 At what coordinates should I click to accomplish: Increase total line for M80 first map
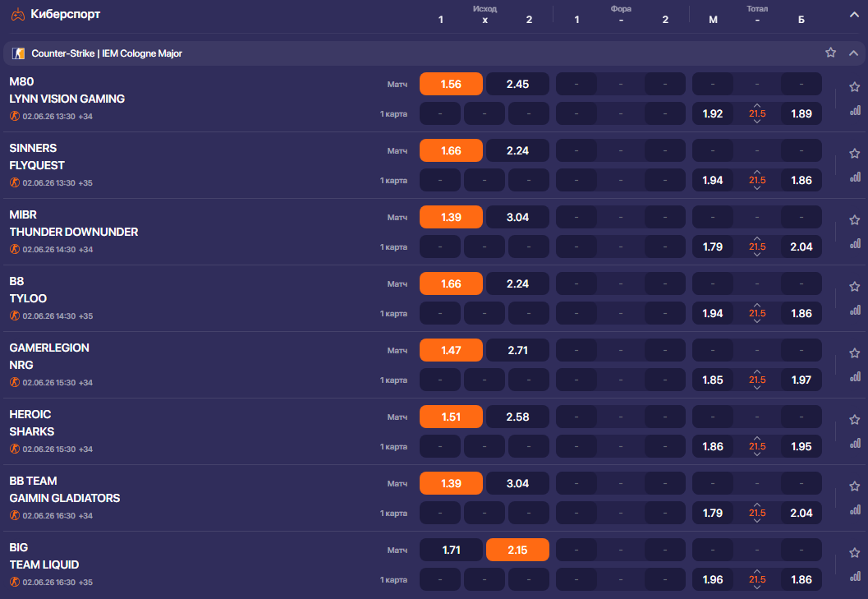[x=757, y=105]
